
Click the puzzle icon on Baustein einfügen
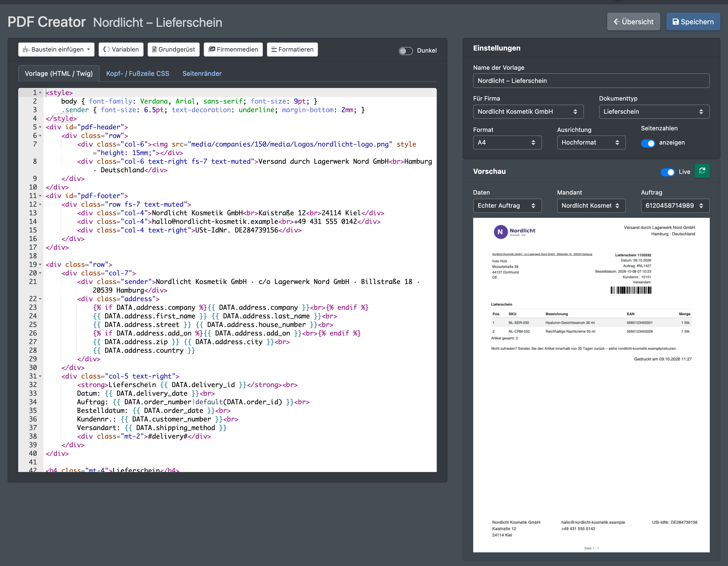point(26,50)
